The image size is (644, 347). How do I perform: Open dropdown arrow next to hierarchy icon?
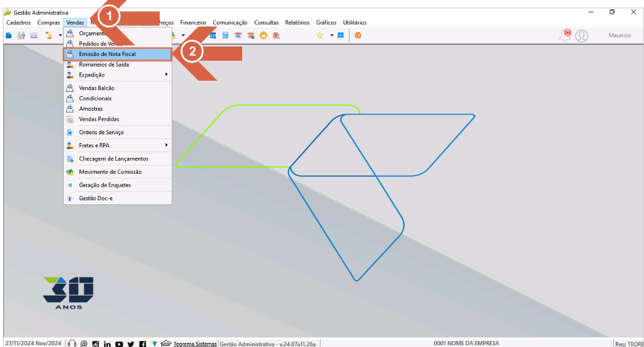tap(60, 35)
